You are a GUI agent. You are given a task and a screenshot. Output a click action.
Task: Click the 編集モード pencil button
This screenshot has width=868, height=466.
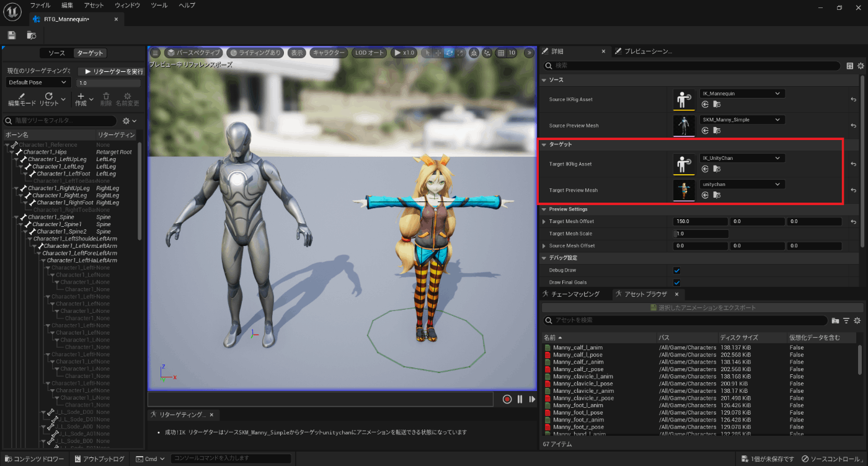(22, 99)
